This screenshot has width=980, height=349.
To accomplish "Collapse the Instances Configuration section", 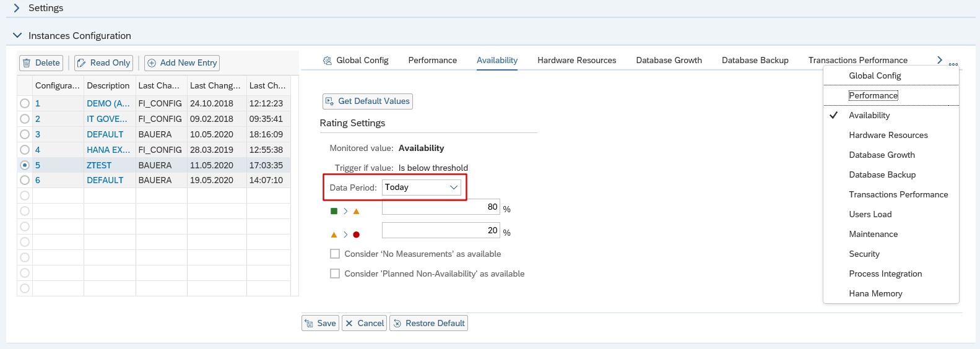I will click(x=17, y=36).
